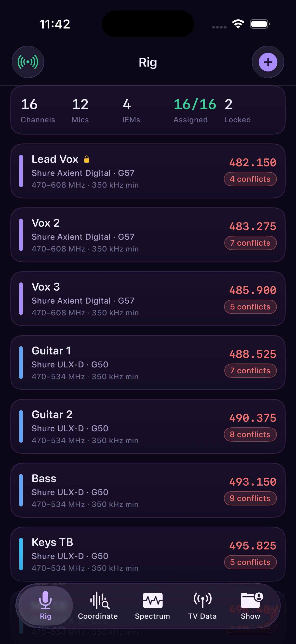Tap the purple plus add channel button
The image size is (296, 644).
tap(268, 62)
